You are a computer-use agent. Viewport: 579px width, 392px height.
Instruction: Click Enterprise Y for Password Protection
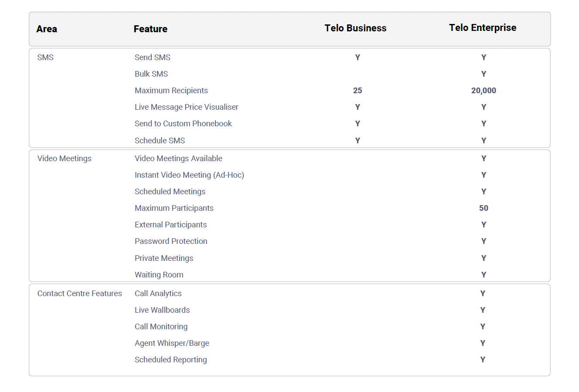point(484,241)
